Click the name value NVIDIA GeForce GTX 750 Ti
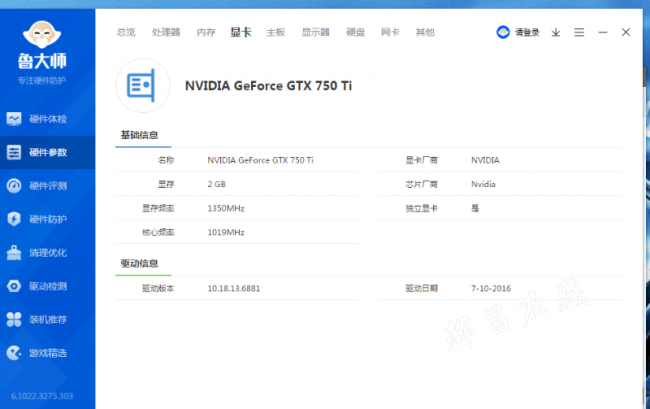This screenshot has width=650, height=409. pos(260,160)
